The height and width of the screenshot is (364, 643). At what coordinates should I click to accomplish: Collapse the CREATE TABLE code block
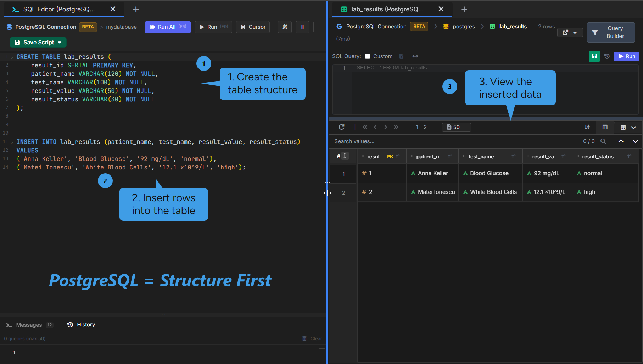pyautogui.click(x=12, y=57)
